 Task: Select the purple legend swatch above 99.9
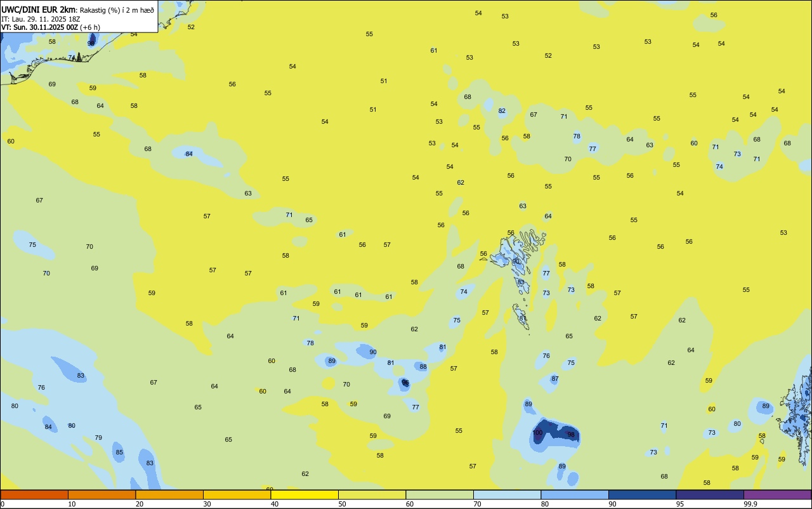tap(778, 494)
